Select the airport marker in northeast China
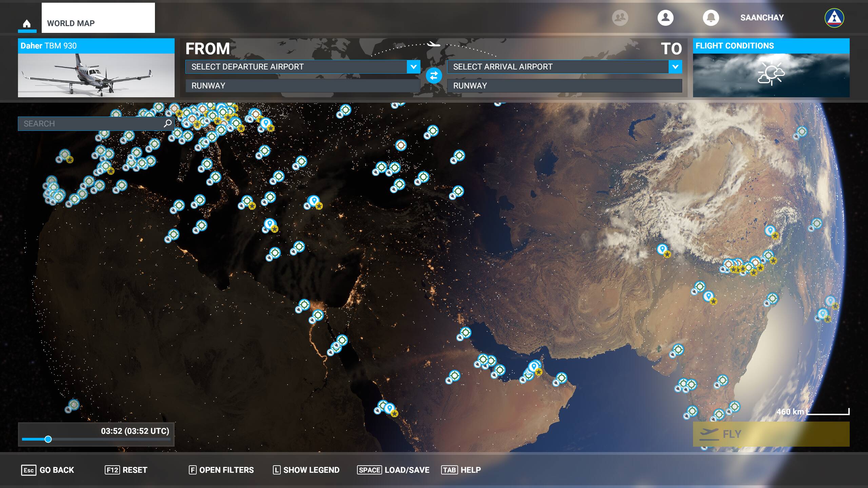Image resolution: width=868 pixels, height=488 pixels. point(801,132)
